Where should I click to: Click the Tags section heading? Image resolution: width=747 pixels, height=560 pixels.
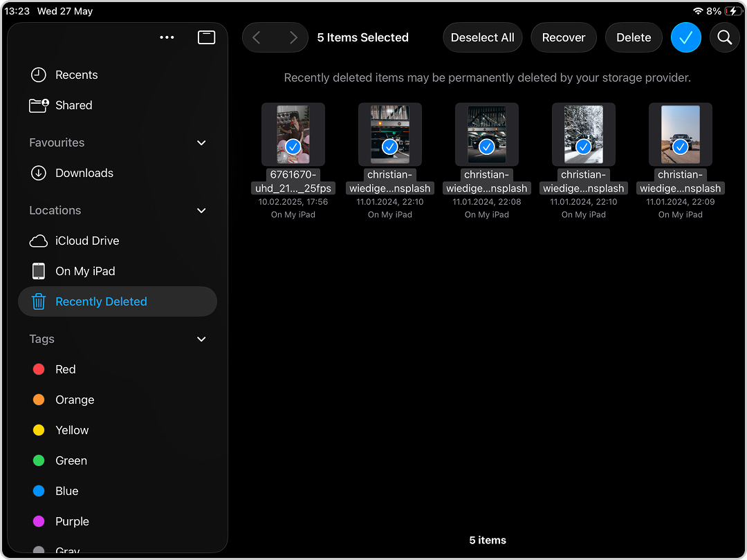42,339
